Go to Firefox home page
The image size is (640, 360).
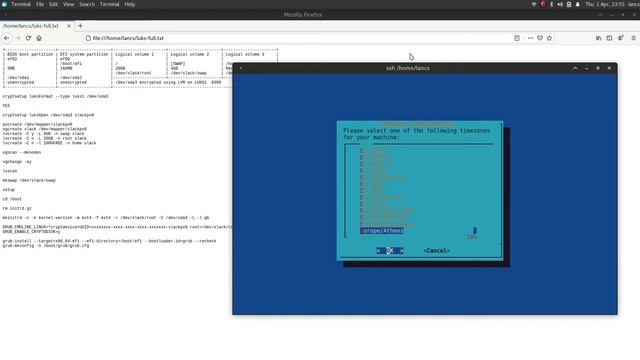[x=39, y=38]
